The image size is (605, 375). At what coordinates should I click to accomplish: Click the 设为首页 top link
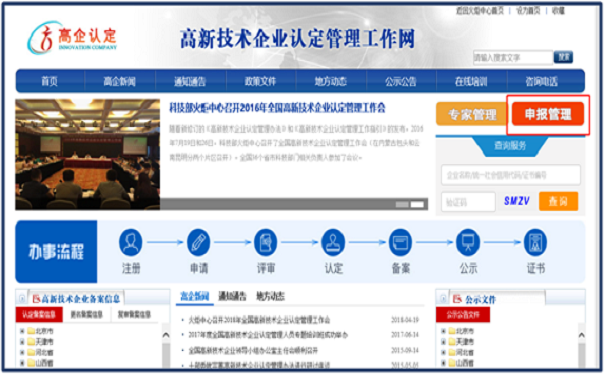pyautogui.click(x=528, y=11)
